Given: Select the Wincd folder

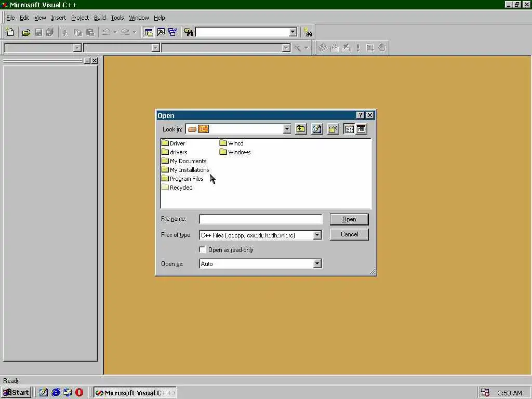Looking at the screenshot, I should tap(231, 143).
